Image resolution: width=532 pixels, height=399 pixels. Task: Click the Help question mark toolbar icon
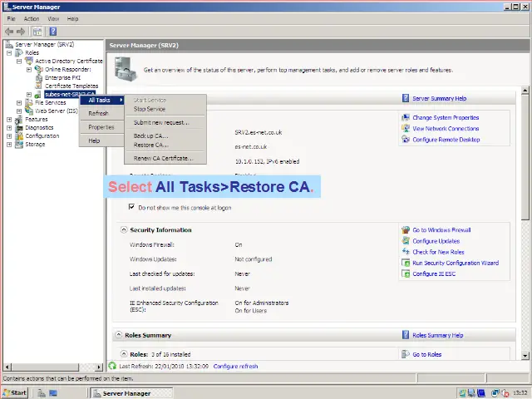tap(53, 32)
